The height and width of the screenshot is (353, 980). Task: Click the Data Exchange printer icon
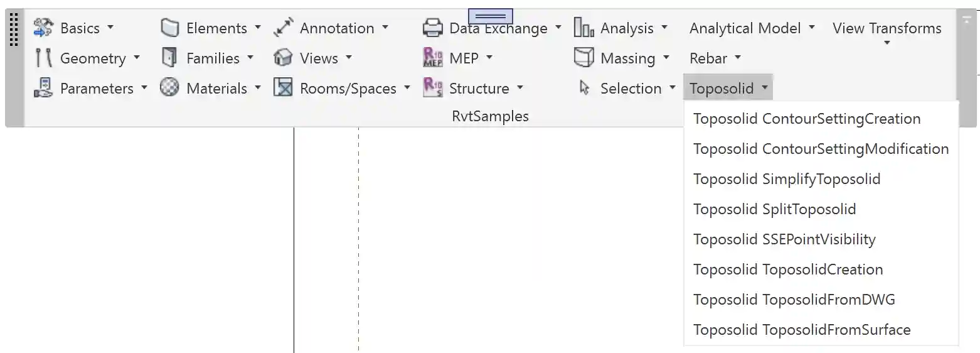433,28
